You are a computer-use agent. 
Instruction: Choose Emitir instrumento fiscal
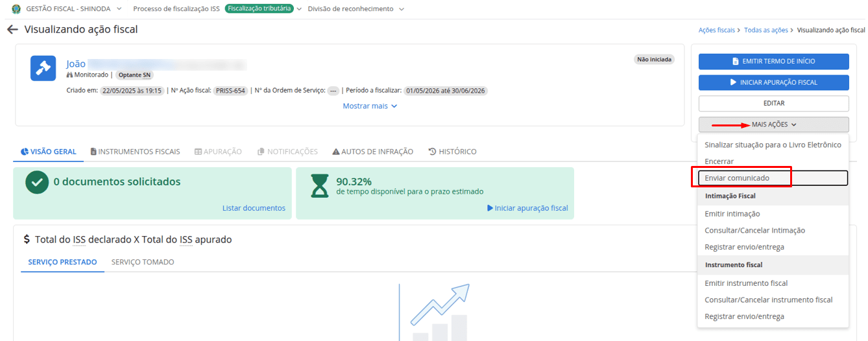[773, 283]
